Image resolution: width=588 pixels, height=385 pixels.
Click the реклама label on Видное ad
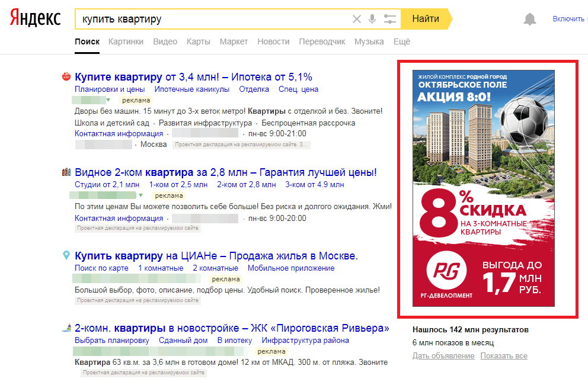point(169,195)
